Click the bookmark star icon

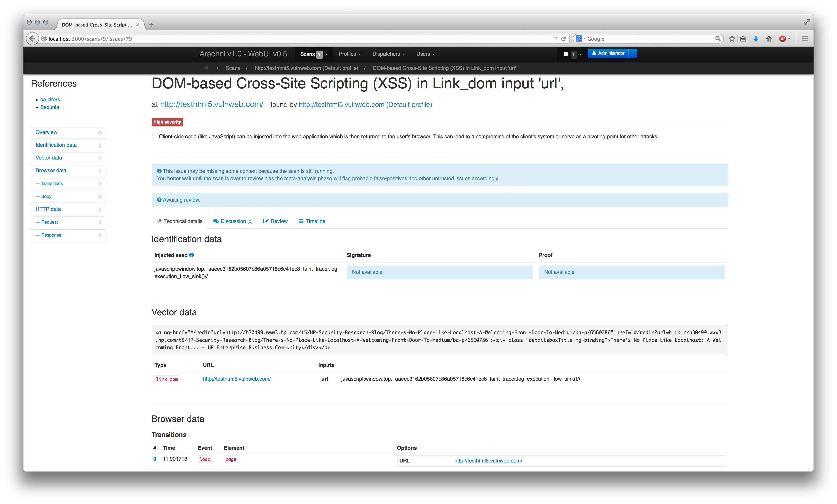(732, 39)
